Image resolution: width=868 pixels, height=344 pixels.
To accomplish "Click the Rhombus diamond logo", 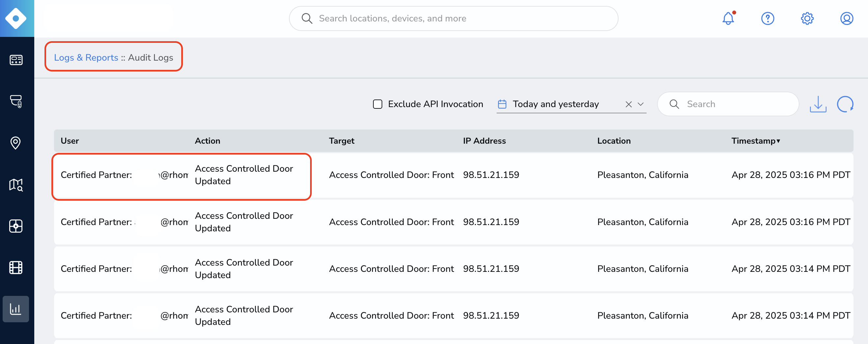I will [x=16, y=18].
